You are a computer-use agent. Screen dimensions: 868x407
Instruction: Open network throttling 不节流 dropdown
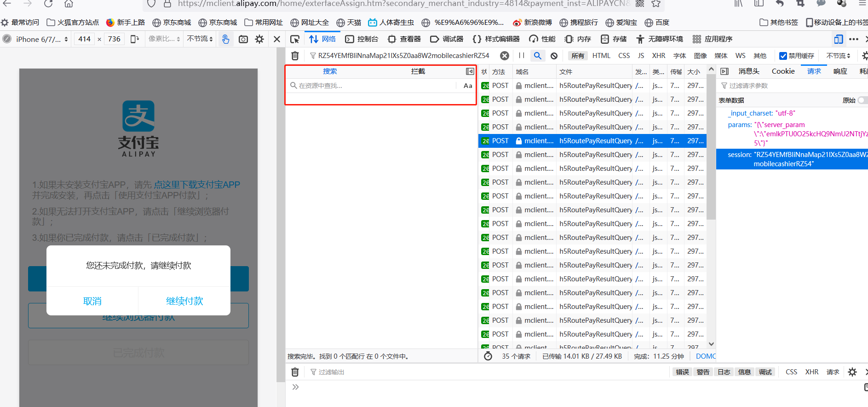838,56
